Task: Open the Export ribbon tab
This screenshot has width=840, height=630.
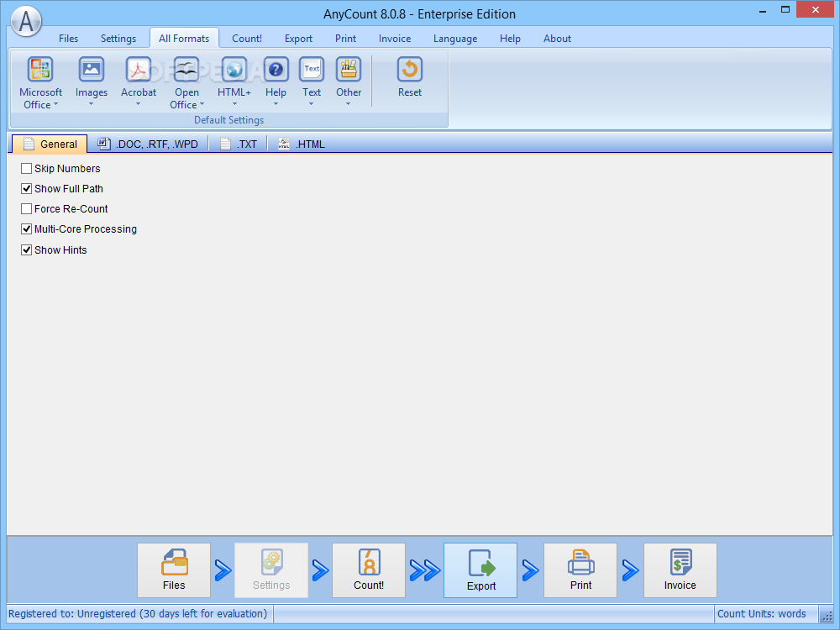Action: (298, 39)
